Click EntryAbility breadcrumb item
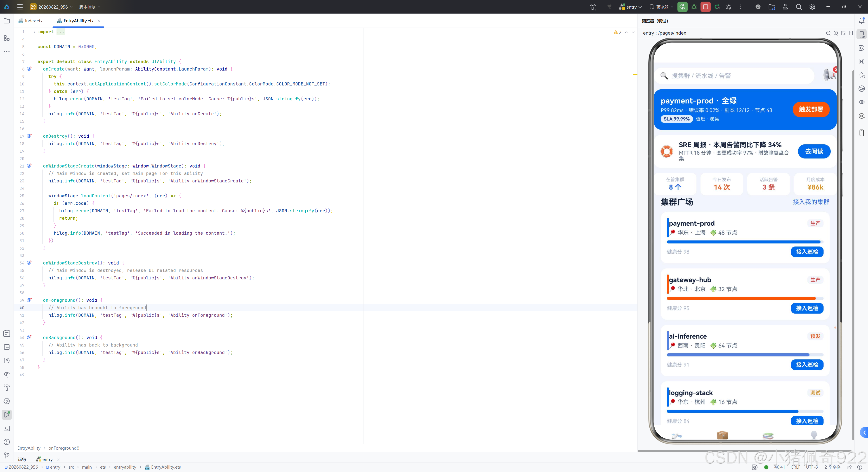Screen dimensions: 868x472 coord(29,448)
